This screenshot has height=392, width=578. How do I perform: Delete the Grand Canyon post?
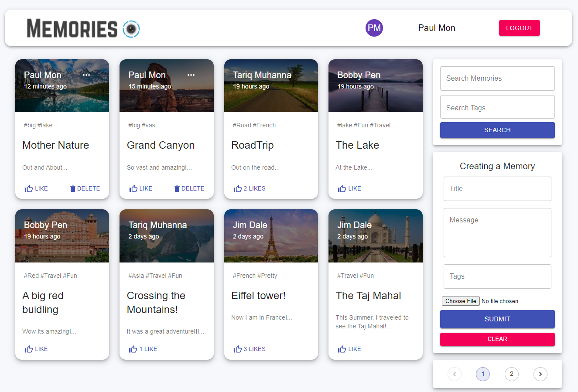(x=189, y=188)
